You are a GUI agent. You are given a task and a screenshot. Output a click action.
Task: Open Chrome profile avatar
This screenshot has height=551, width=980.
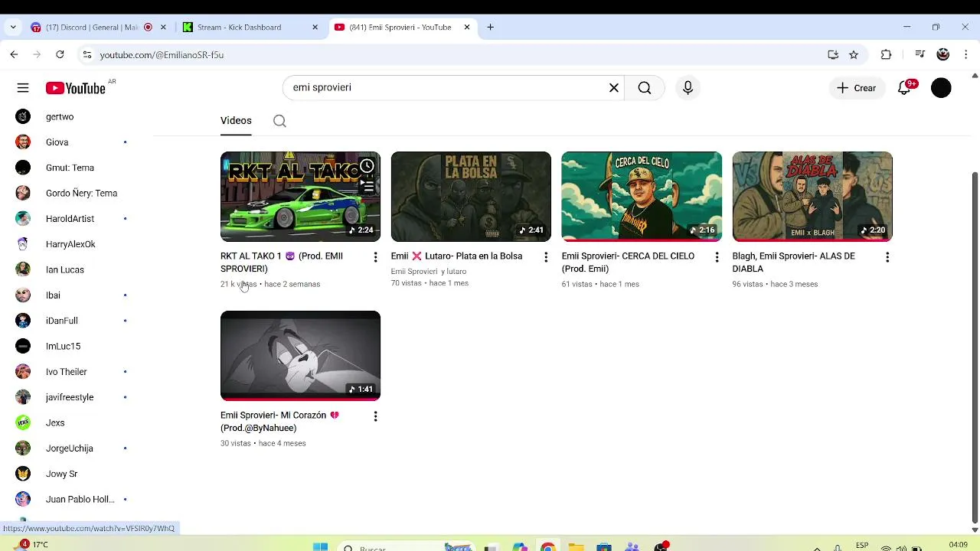pos(943,54)
